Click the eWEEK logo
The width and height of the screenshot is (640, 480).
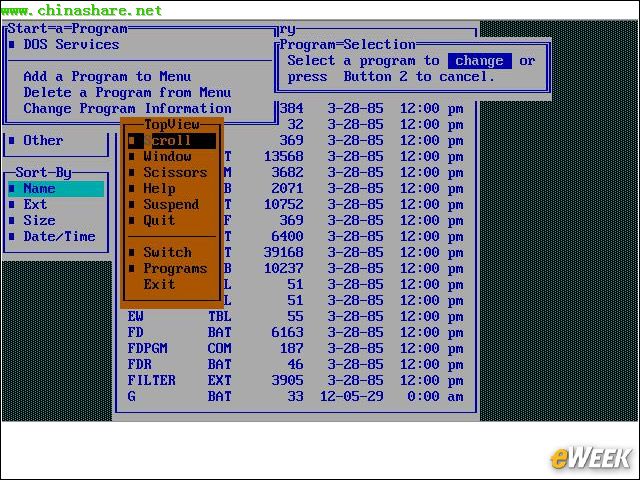click(x=591, y=458)
